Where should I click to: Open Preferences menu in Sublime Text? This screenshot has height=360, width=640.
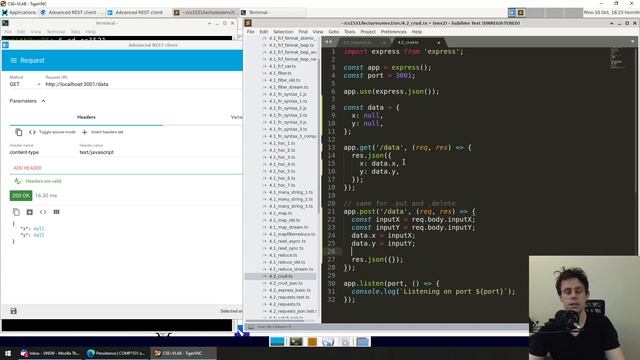coord(393,32)
